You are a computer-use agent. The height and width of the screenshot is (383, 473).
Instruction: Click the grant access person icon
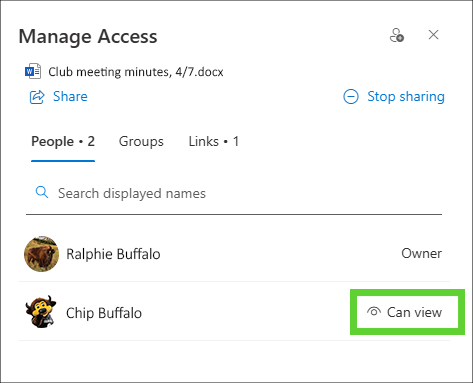397,35
